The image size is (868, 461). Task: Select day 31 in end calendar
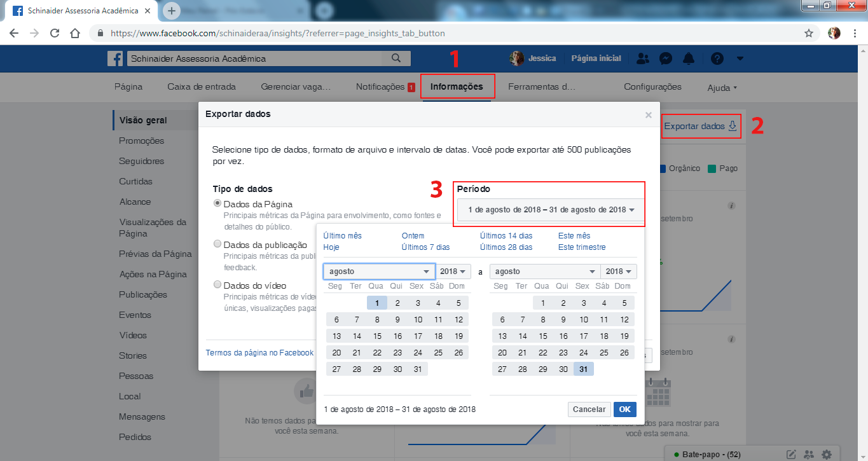(x=584, y=369)
